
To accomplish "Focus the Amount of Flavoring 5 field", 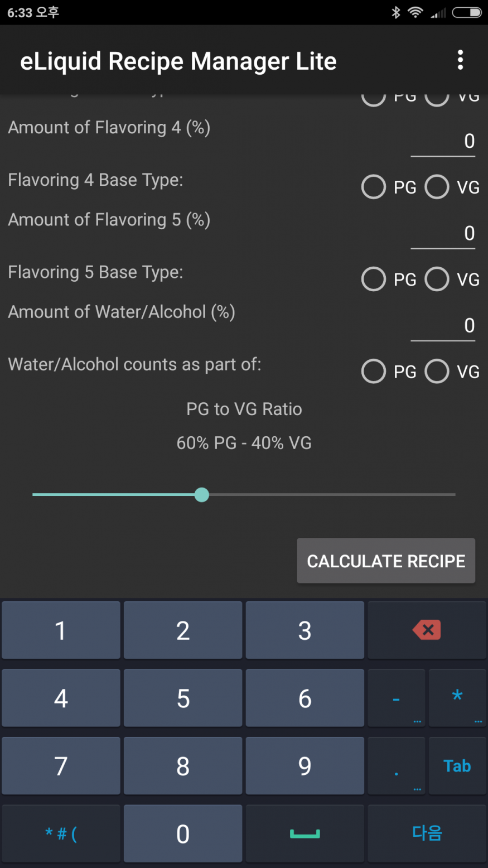I will [443, 234].
